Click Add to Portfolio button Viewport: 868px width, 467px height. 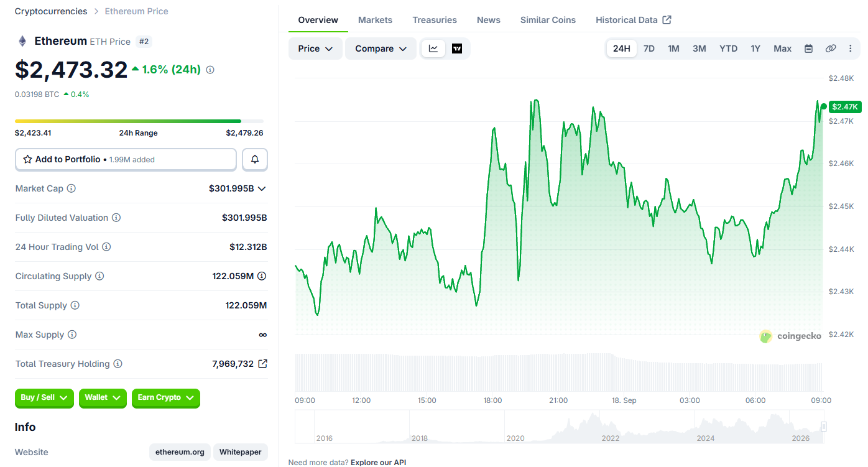pyautogui.click(x=126, y=159)
